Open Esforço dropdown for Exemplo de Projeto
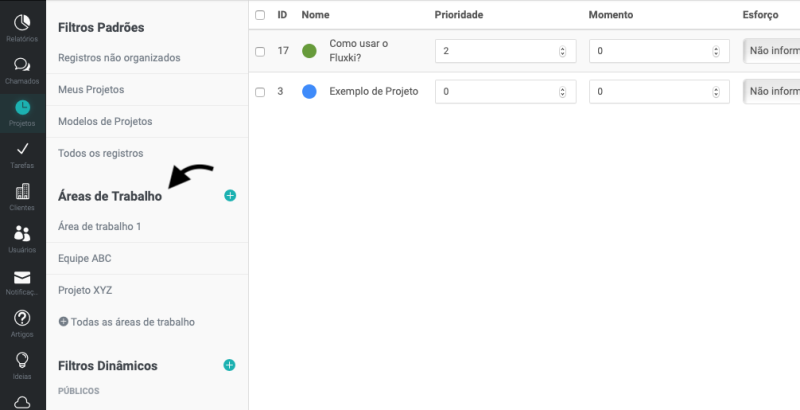The image size is (800, 410). click(771, 92)
